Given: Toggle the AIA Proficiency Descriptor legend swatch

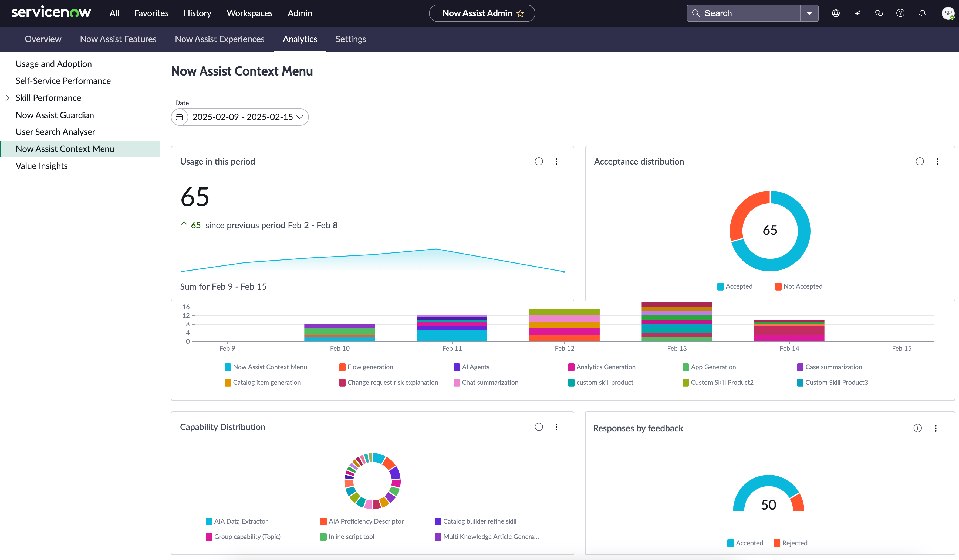Looking at the screenshot, I should pyautogui.click(x=323, y=521).
